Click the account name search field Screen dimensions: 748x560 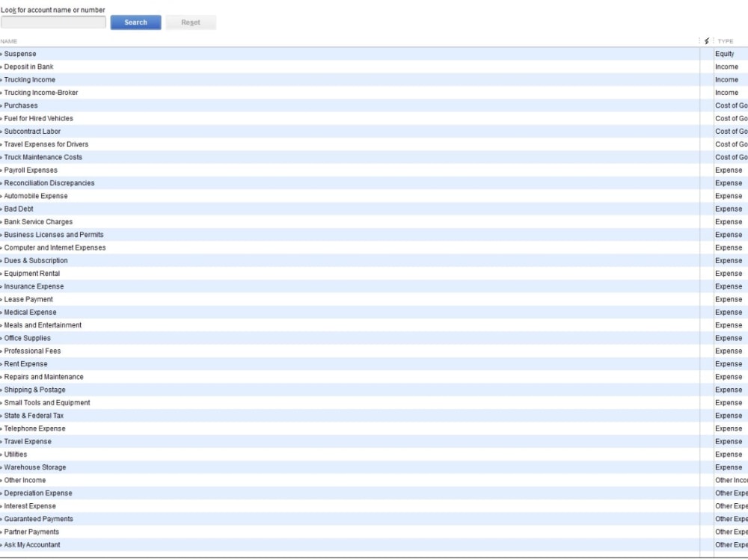53,22
